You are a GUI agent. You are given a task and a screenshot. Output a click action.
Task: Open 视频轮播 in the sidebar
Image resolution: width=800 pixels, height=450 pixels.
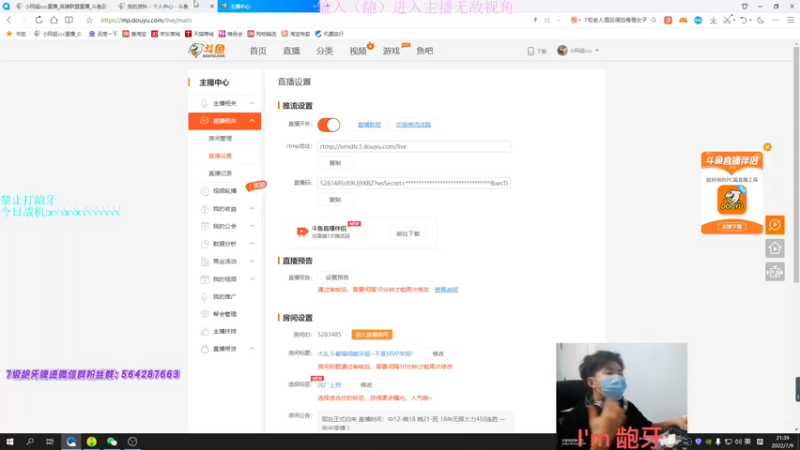click(224, 190)
